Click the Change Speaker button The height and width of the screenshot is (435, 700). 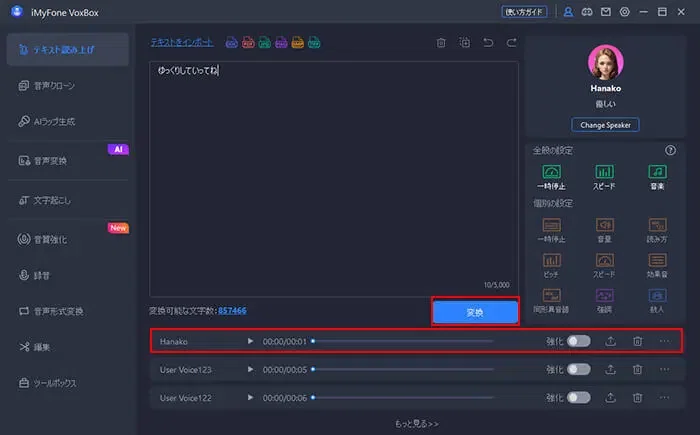coord(605,125)
